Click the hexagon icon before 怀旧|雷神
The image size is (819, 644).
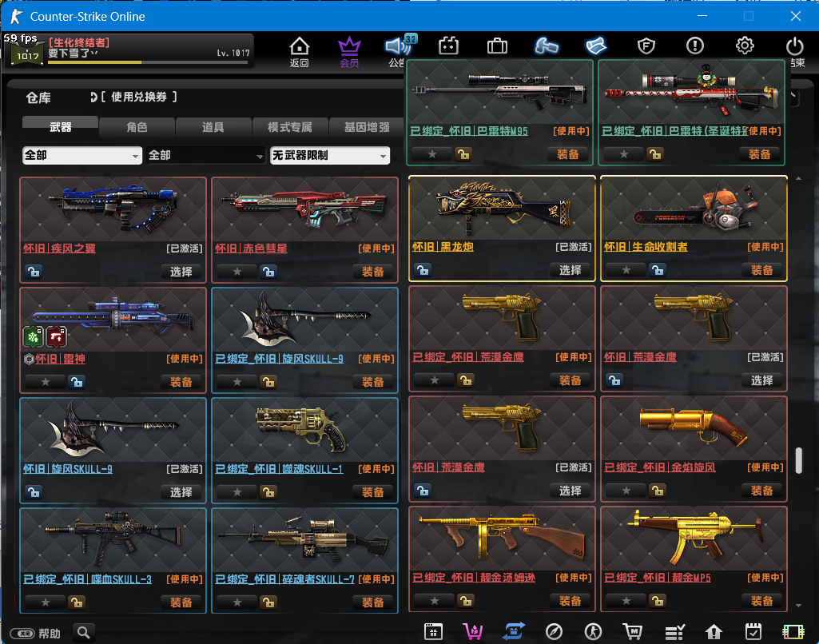tap(30, 359)
